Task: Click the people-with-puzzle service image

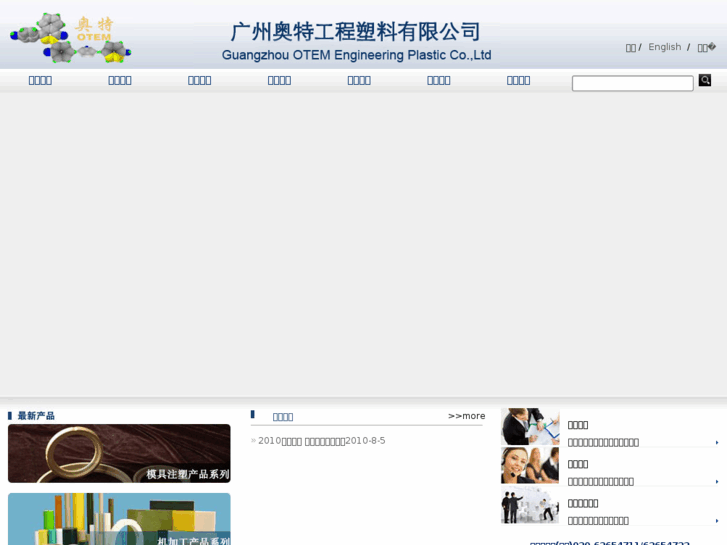Action: 530,505
